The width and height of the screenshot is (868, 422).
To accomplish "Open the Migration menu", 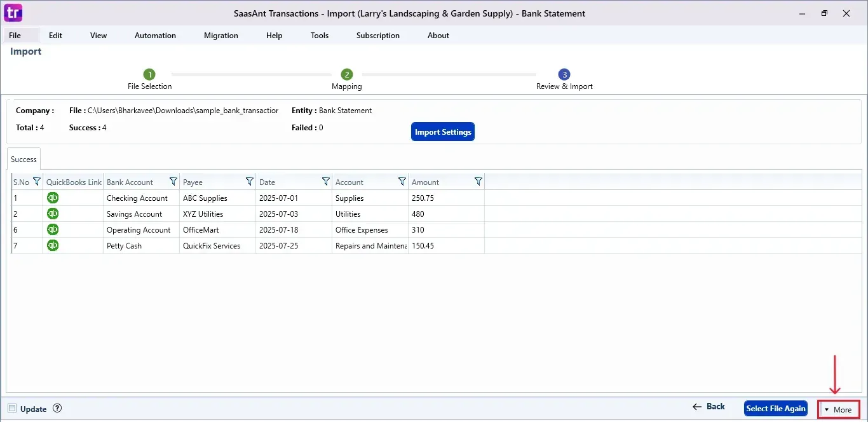I will pyautogui.click(x=221, y=36).
